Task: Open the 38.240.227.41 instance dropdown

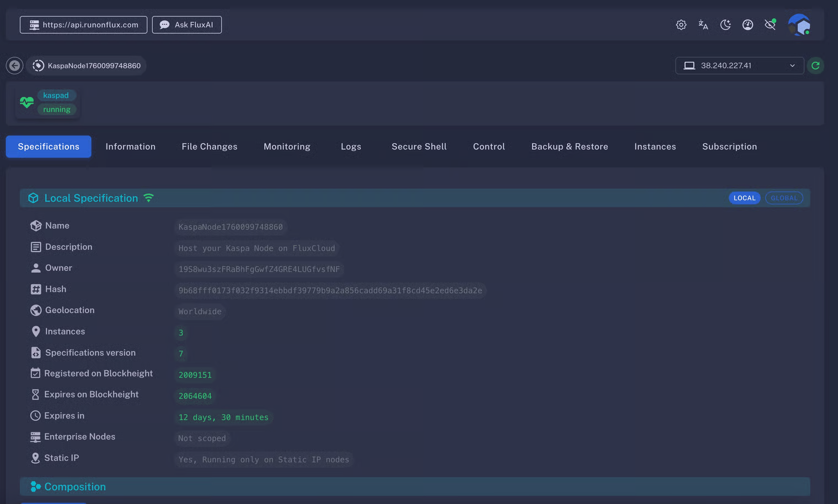Action: 739,66
